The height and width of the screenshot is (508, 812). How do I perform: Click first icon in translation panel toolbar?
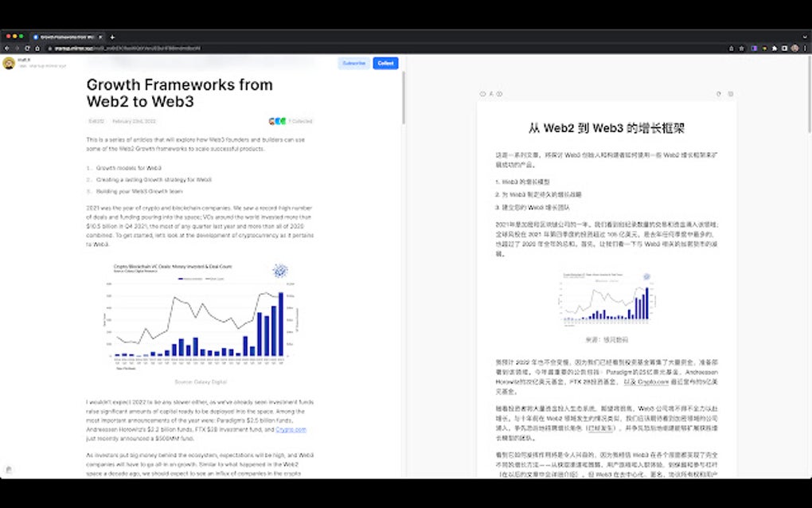[482, 94]
